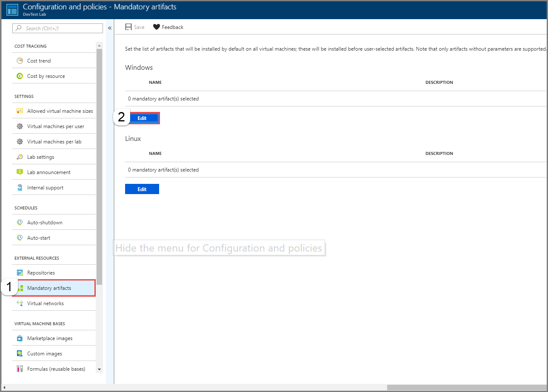Screen dimensions: 548x392
Task: Click the Save floppy disk icon
Action: 128,27
